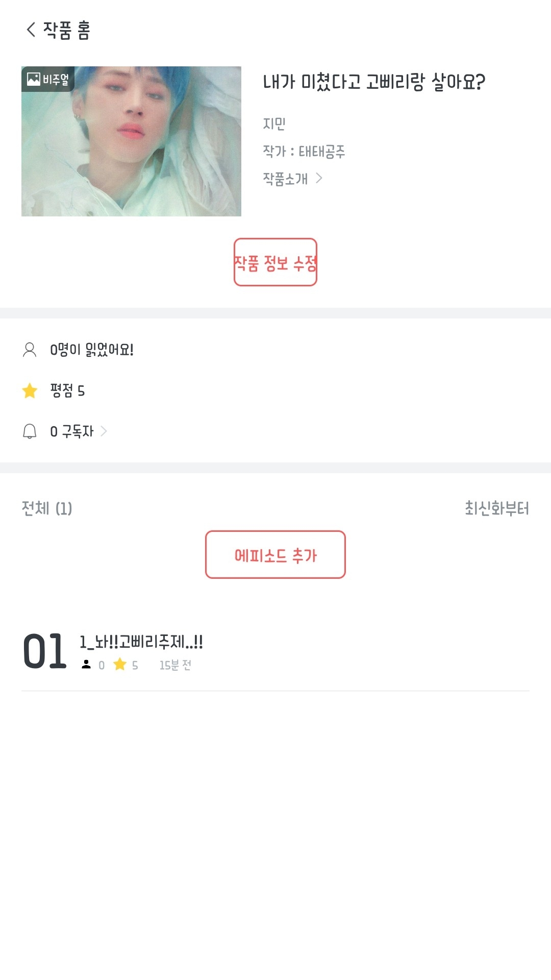Viewport: 551px width, 980px height.
Task: Tap the yellow rating star icon
Action: (x=30, y=391)
